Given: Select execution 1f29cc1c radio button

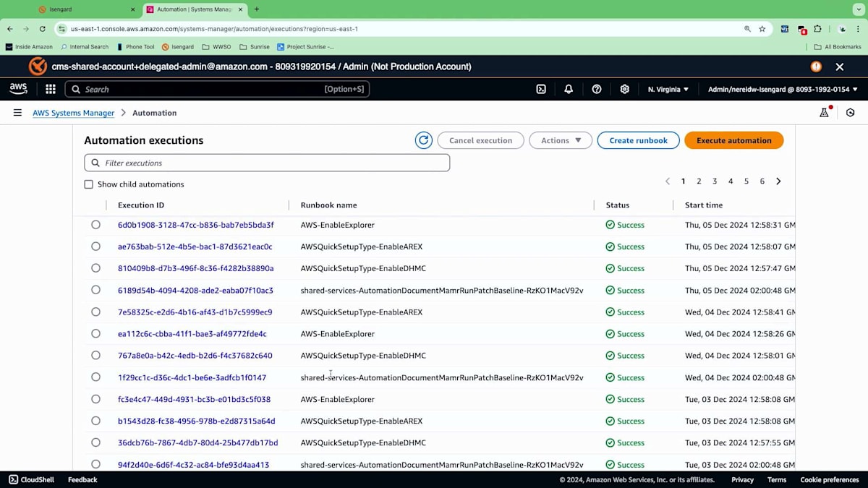Looking at the screenshot, I should (95, 377).
